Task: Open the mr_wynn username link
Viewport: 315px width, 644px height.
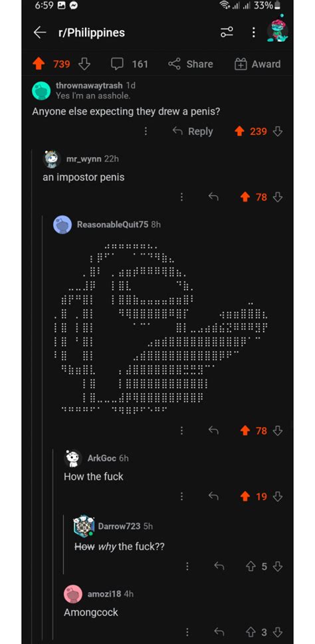Action: click(x=84, y=158)
